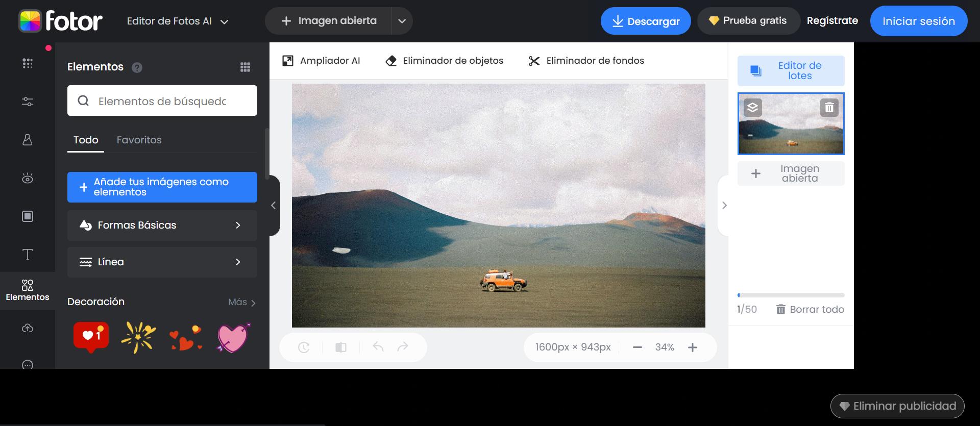Click Añade tus imágenes como elementos

[x=162, y=187]
